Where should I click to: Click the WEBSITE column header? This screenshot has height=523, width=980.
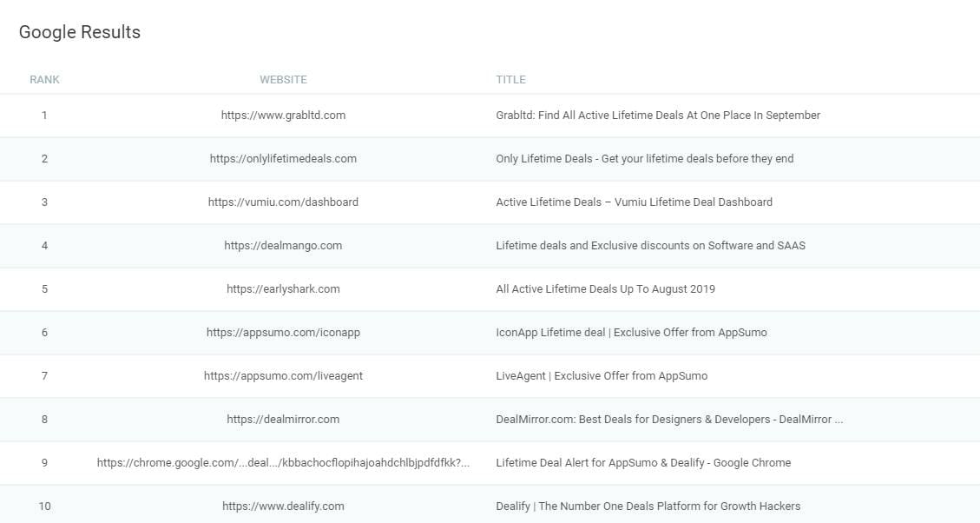[283, 79]
